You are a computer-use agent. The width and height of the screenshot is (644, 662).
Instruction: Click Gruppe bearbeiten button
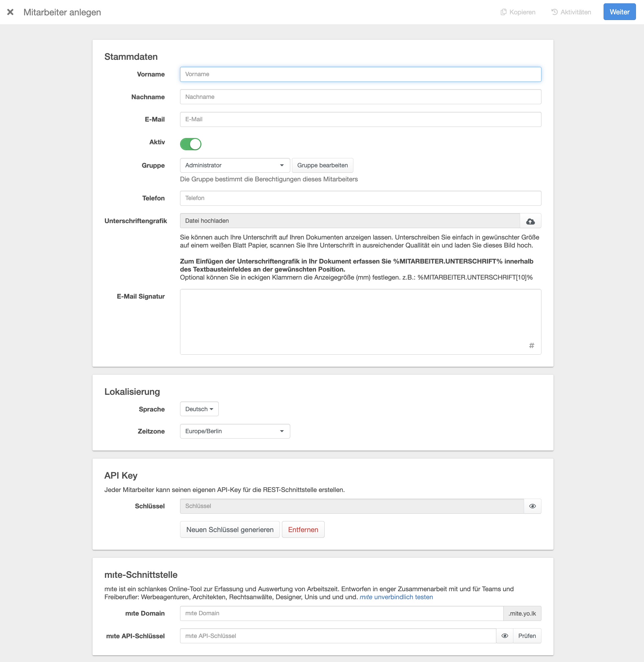point(322,165)
